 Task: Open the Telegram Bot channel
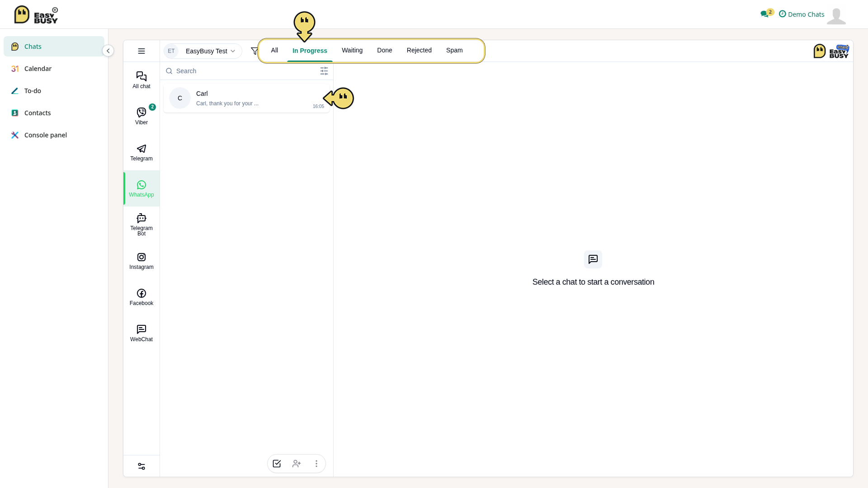pos(142,225)
